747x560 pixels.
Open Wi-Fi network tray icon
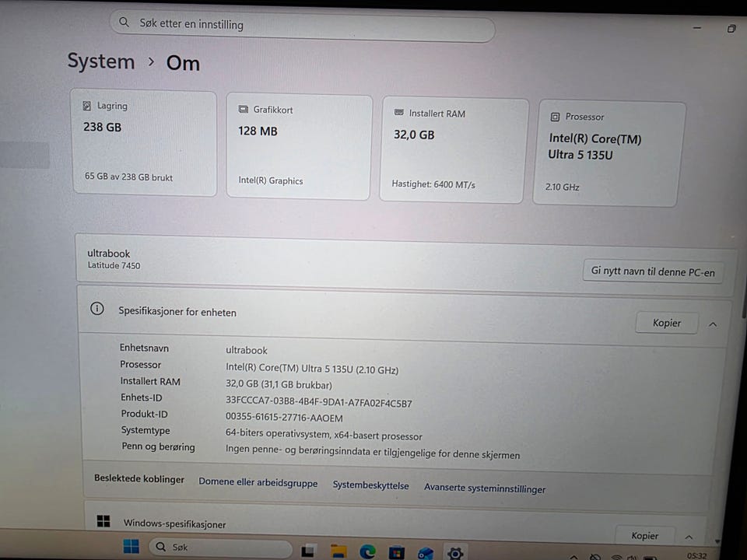coord(616,557)
